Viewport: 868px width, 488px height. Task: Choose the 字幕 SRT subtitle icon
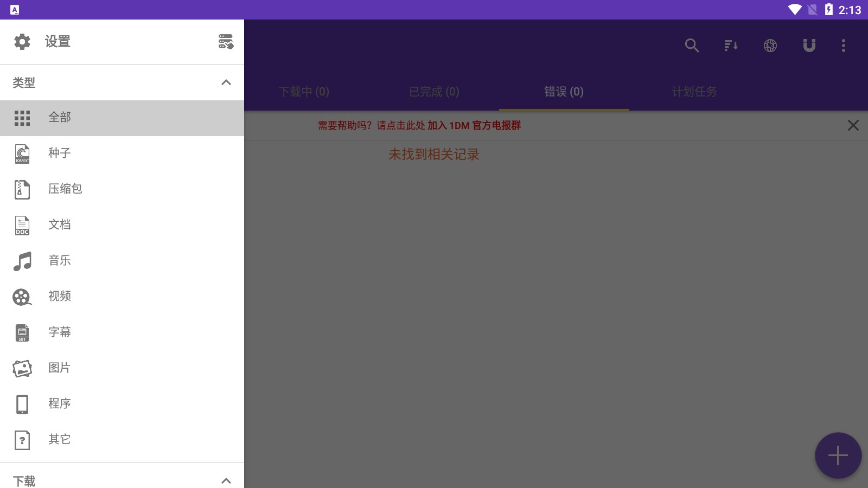pos(22,332)
